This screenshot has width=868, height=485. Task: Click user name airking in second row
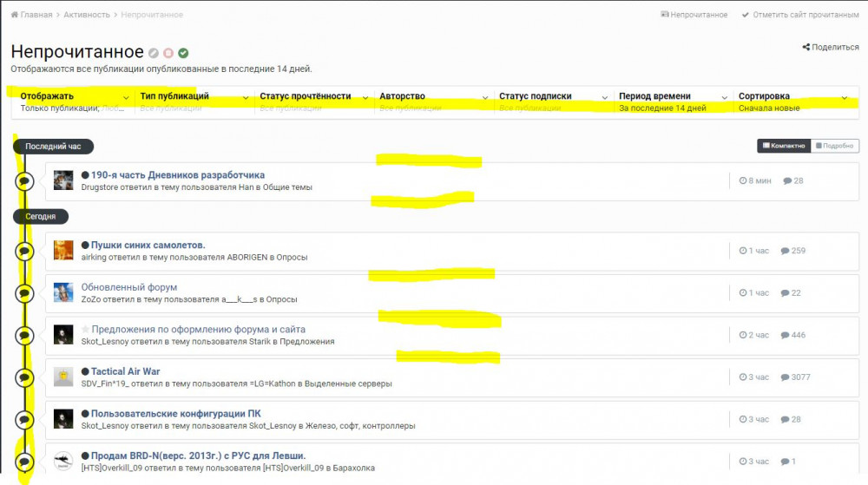(94, 257)
